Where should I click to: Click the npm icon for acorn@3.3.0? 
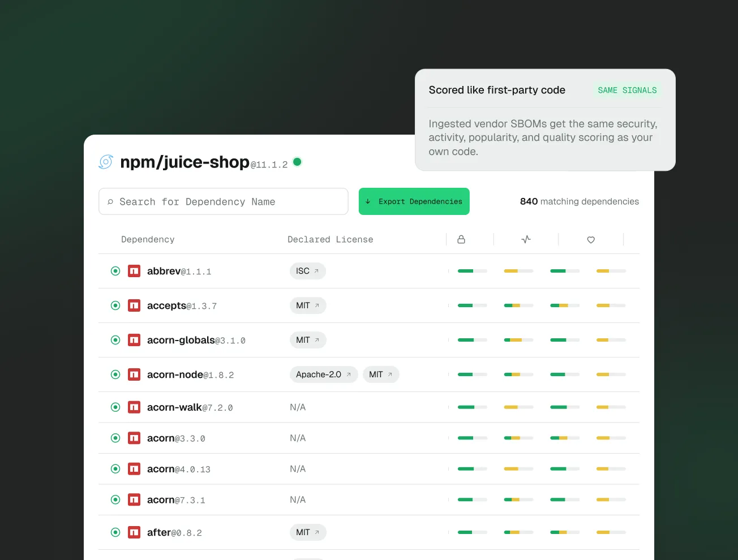134,438
